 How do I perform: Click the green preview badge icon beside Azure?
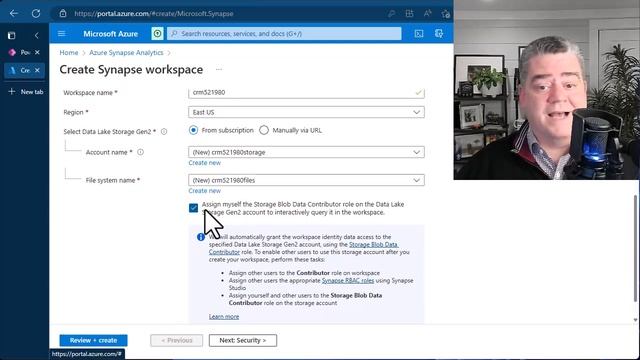157,33
